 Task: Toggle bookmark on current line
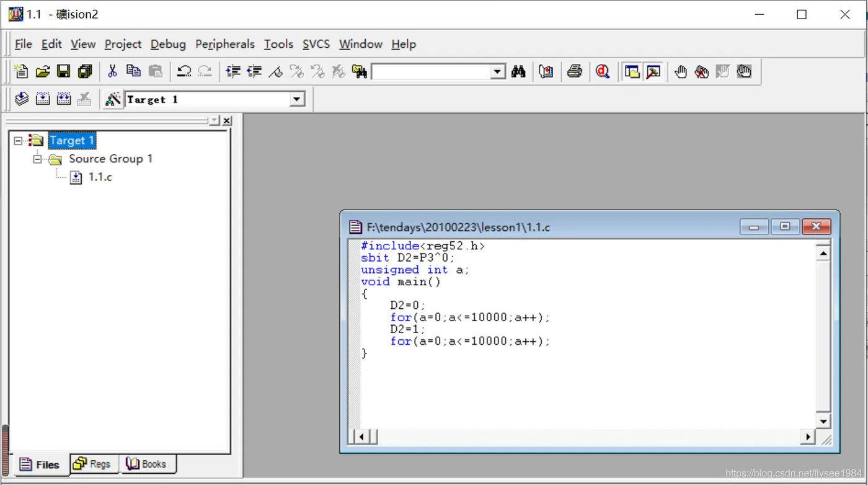click(x=275, y=71)
